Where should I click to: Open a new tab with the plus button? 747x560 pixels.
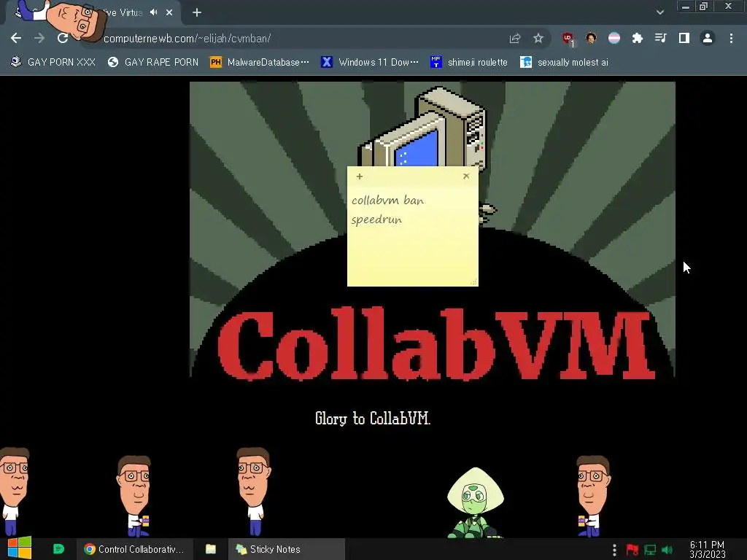[197, 12]
